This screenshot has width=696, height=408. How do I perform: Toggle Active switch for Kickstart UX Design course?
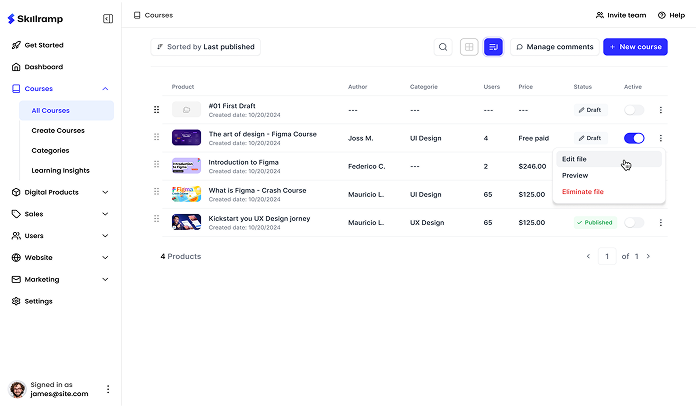pyautogui.click(x=634, y=222)
